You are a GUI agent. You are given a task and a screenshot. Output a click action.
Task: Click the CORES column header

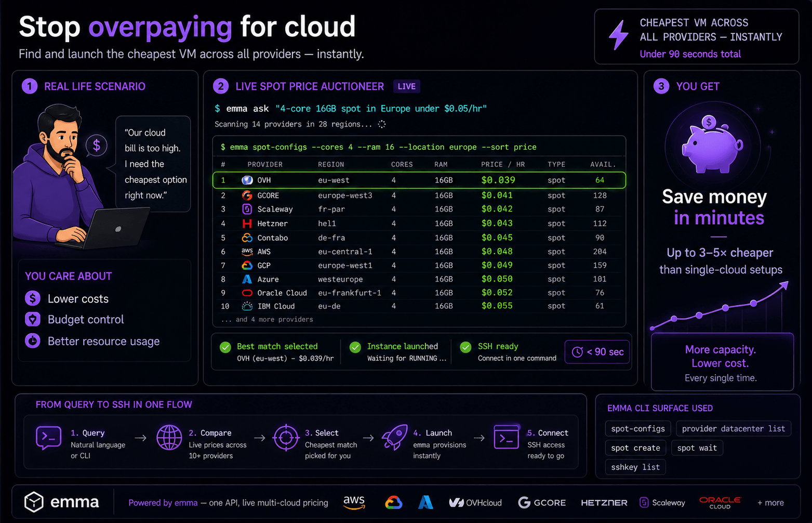[x=402, y=164]
